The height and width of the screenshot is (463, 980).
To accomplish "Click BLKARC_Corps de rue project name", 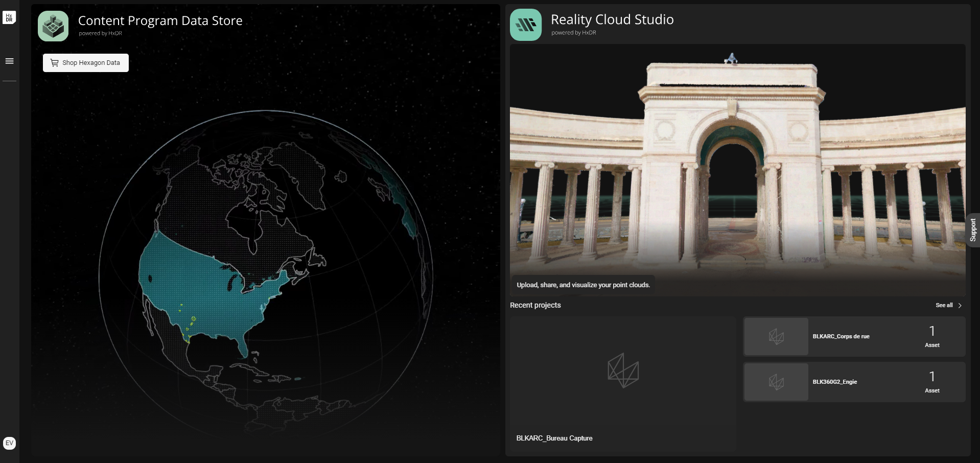I will [841, 336].
